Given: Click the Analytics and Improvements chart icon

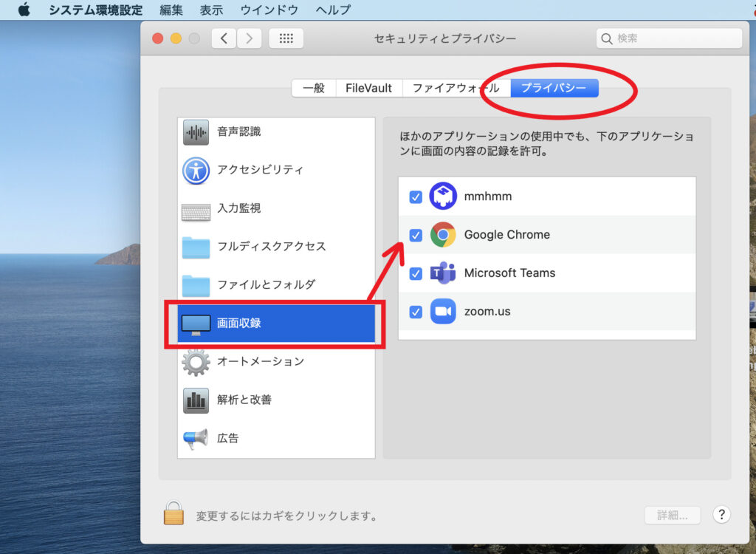Looking at the screenshot, I should click(x=196, y=400).
